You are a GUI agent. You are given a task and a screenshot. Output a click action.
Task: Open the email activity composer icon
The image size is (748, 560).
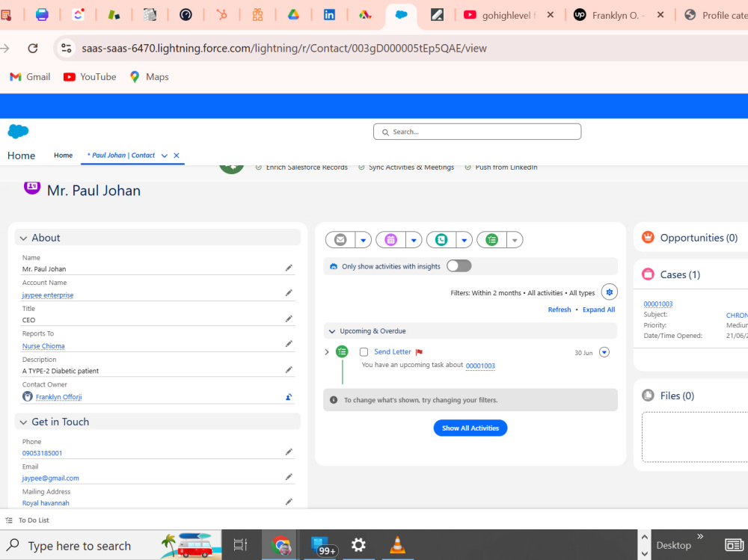[340, 239]
